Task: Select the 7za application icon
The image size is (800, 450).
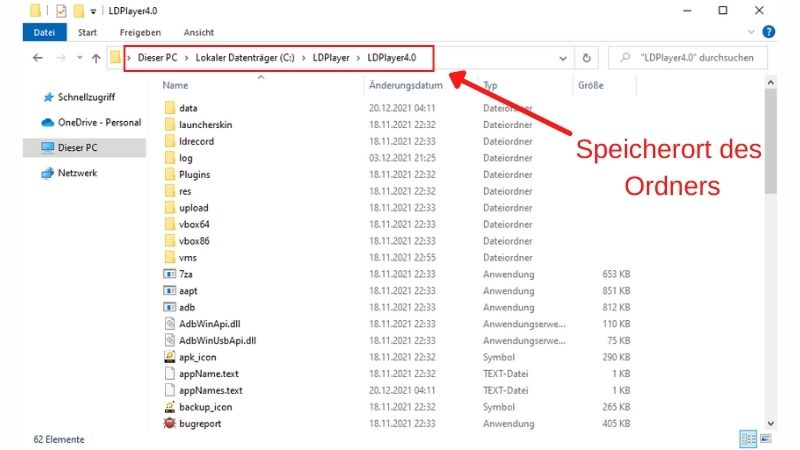Action: click(169, 274)
